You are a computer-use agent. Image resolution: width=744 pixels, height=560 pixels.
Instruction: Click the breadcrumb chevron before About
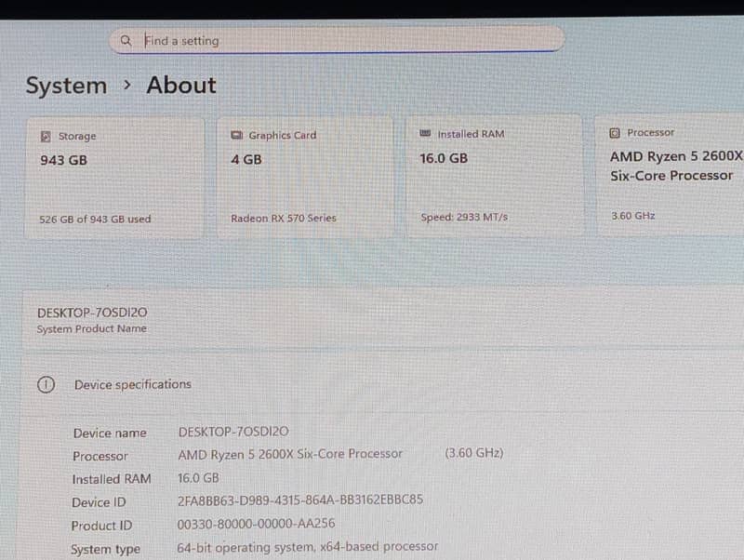tap(127, 86)
